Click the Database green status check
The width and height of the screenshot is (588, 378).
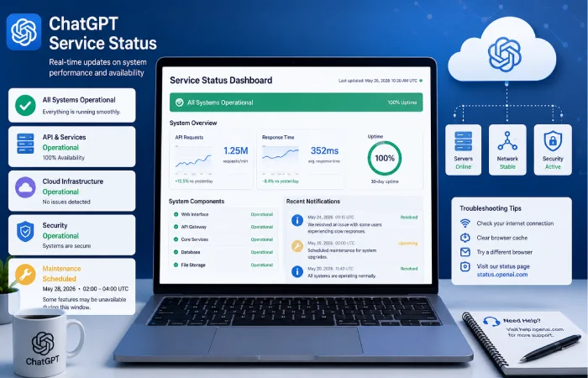tap(176, 252)
